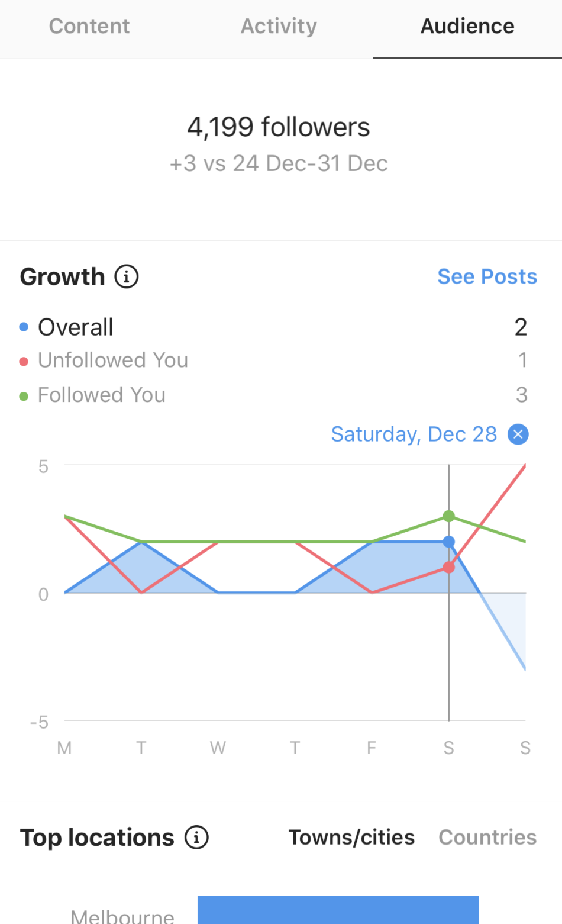
Task: Select Friday on the growth chart axis
Action: click(372, 748)
